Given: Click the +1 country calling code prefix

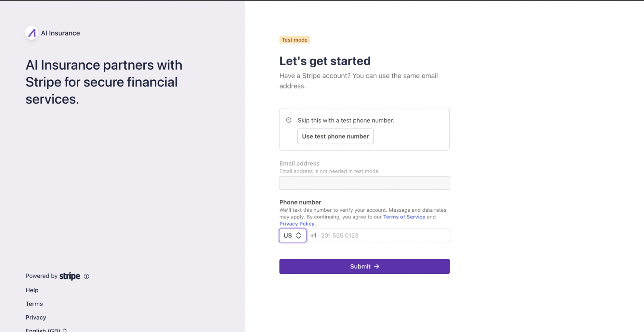Looking at the screenshot, I should [x=313, y=236].
